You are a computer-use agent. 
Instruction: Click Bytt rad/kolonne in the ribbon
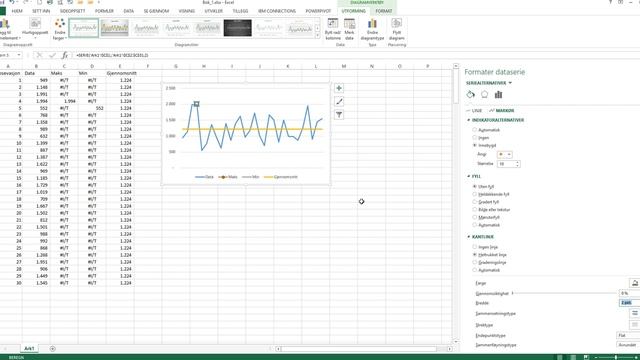(333, 29)
